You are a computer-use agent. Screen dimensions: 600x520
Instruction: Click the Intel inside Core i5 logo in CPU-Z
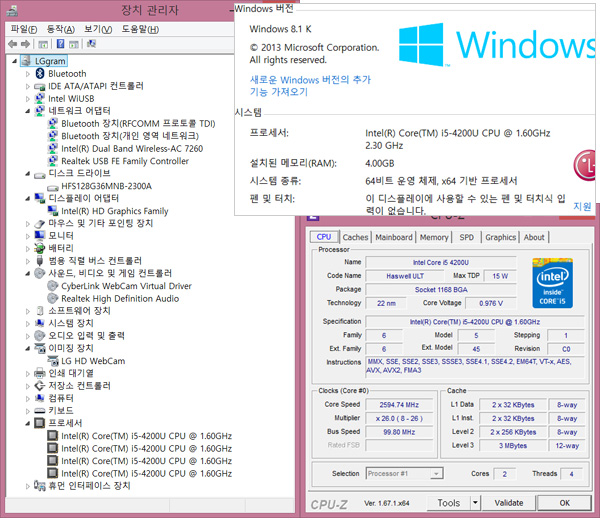pyautogui.click(x=552, y=283)
